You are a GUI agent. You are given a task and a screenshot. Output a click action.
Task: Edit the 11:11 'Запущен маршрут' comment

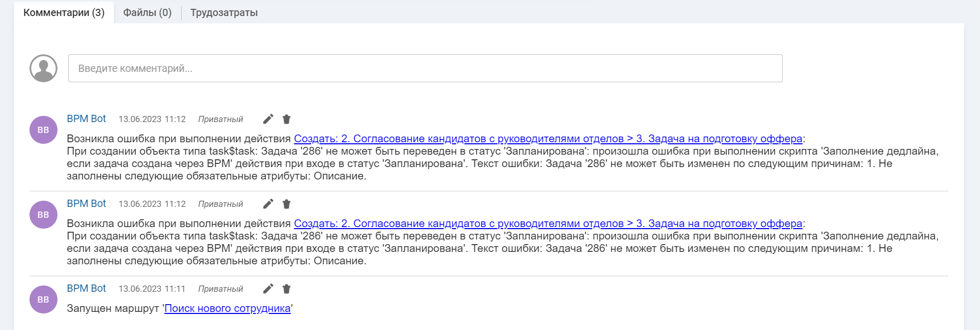coord(268,289)
